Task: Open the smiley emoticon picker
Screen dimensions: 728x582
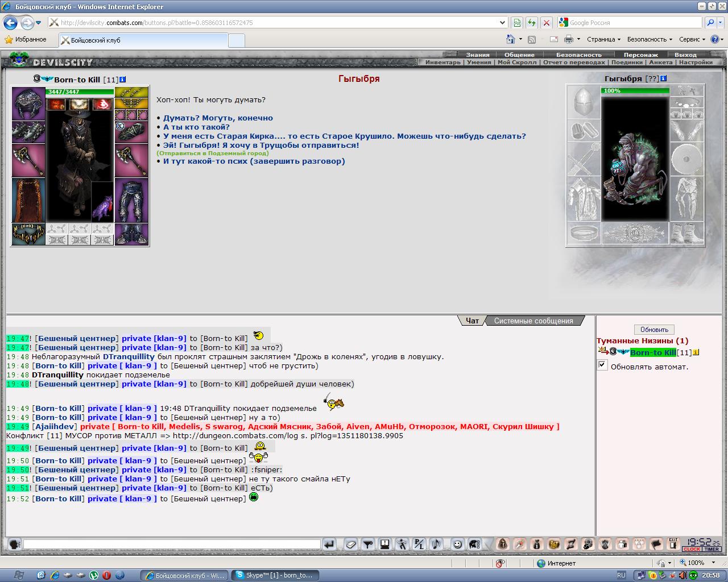Action: click(x=457, y=544)
